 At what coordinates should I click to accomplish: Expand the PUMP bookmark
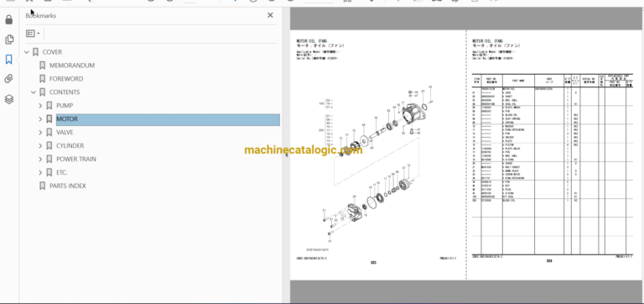coord(40,106)
